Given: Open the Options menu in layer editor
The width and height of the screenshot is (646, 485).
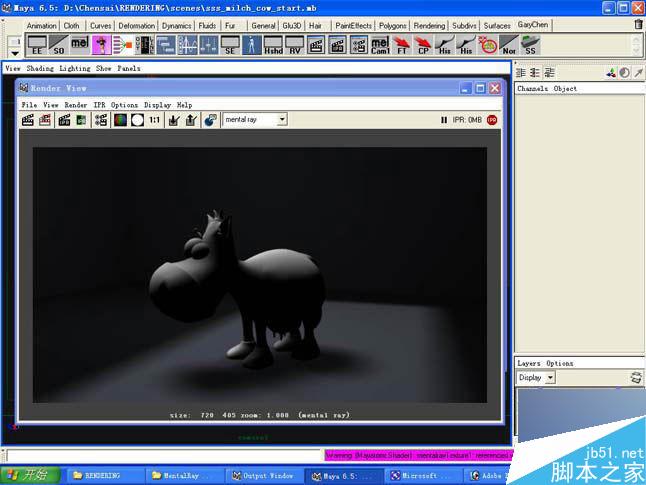Looking at the screenshot, I should [x=559, y=363].
